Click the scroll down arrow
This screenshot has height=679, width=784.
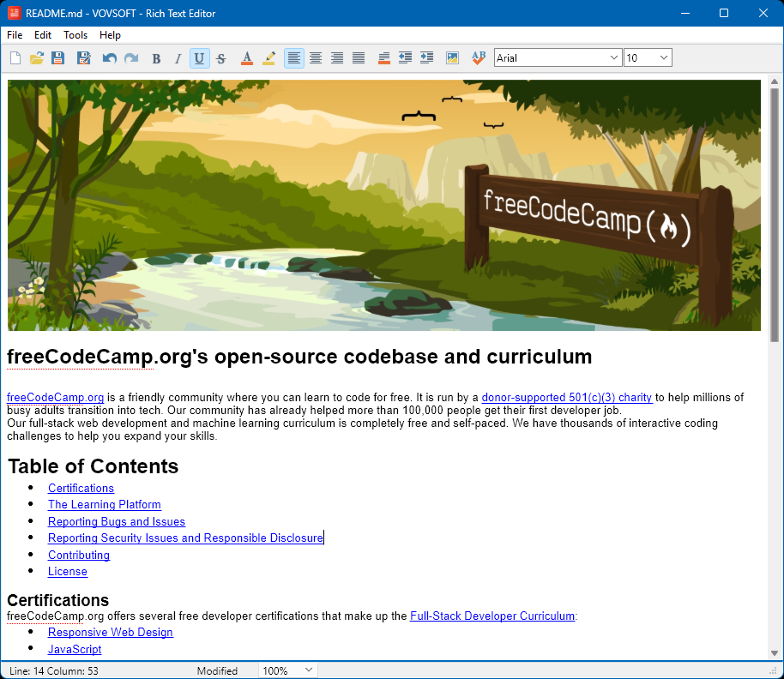775,653
